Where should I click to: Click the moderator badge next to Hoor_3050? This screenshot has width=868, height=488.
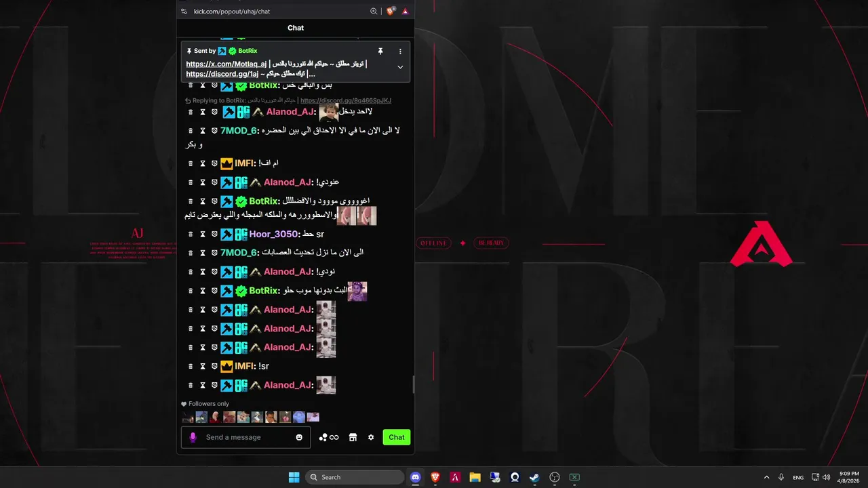tap(226, 235)
